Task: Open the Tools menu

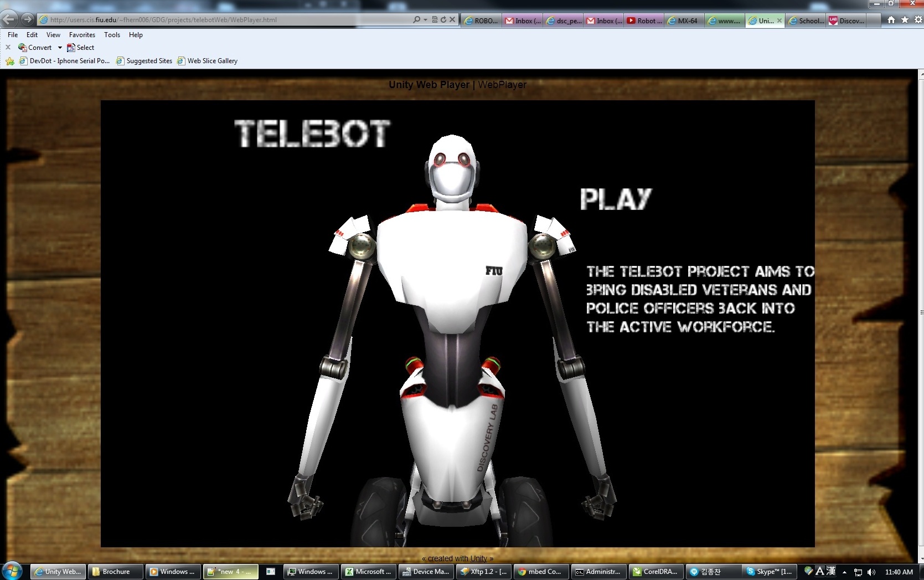Action: click(112, 34)
